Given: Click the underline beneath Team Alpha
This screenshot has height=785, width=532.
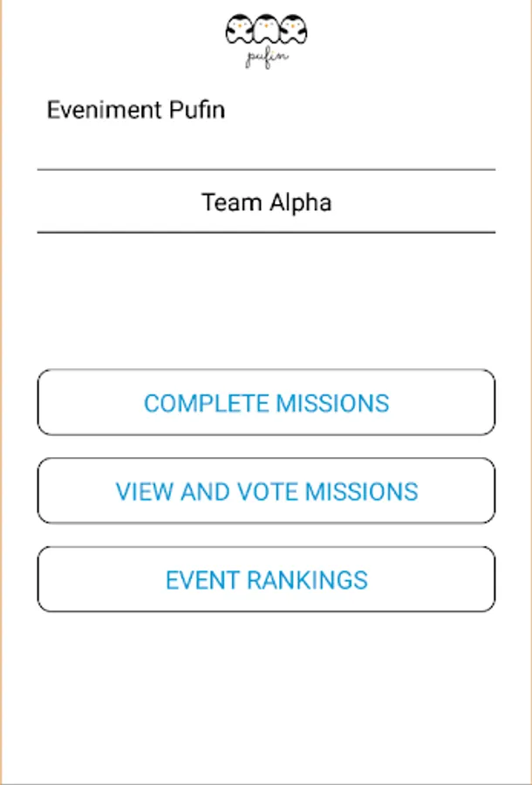Looking at the screenshot, I should pos(266,232).
